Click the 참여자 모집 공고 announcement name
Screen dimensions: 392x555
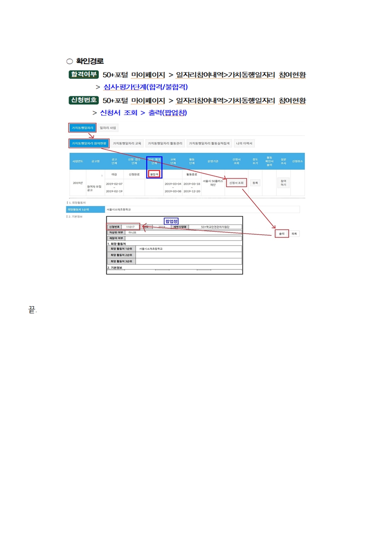94,188
